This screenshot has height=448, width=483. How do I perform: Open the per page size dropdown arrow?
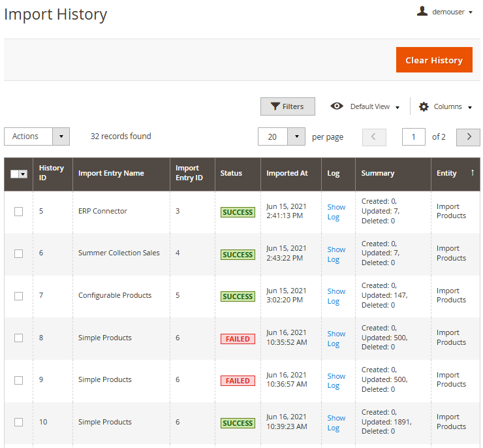[296, 136]
